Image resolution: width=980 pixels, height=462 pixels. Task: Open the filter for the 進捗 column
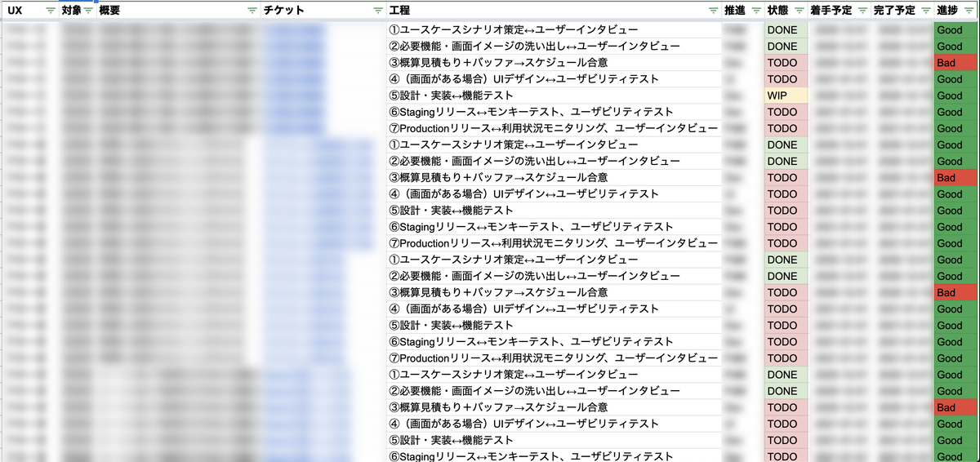(969, 11)
